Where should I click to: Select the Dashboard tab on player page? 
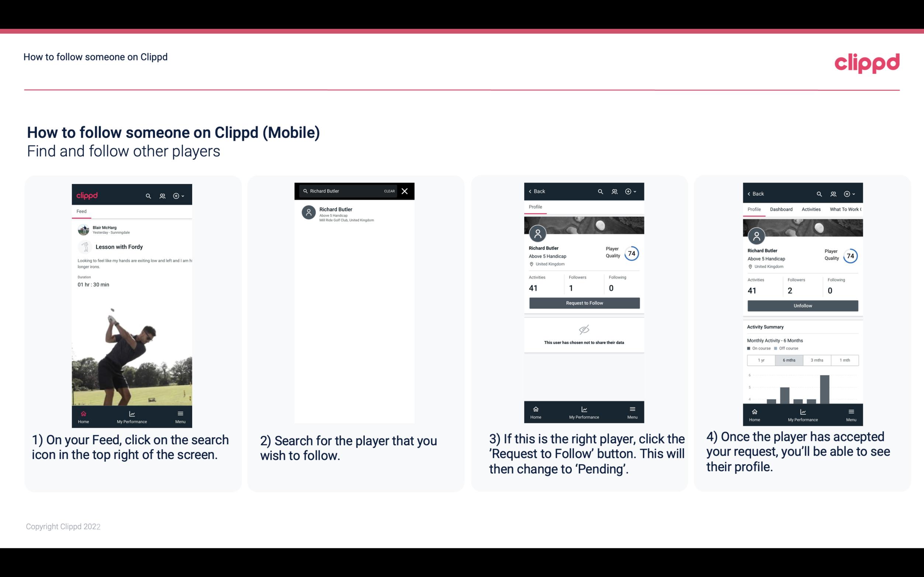click(x=782, y=209)
